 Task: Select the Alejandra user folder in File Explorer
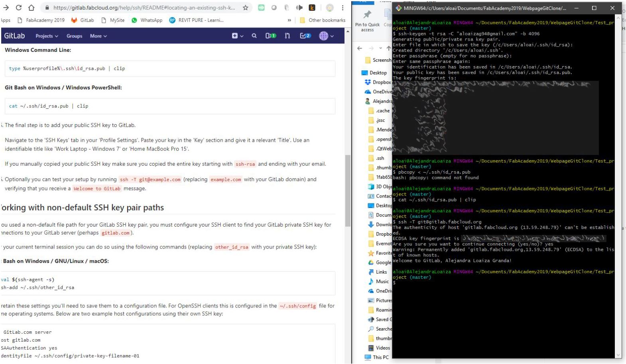[378, 101]
